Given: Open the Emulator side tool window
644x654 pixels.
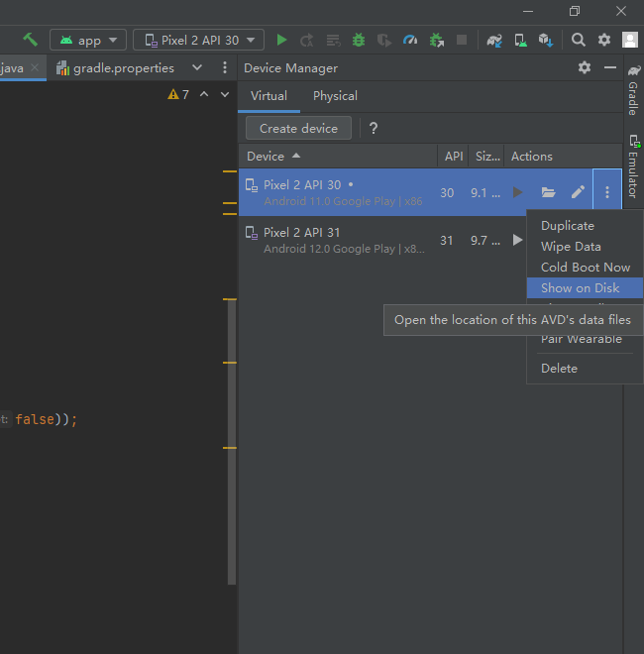Looking at the screenshot, I should (632, 168).
